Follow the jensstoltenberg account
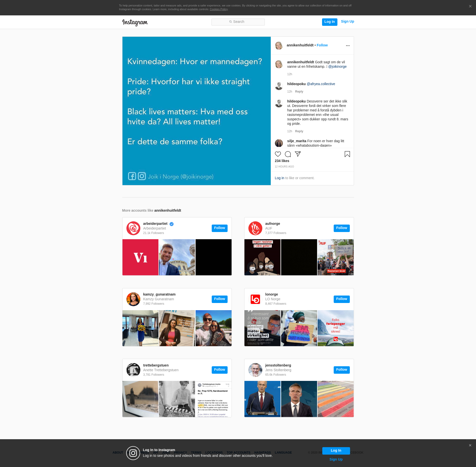Screen dimensions: 476x467 coord(342,370)
